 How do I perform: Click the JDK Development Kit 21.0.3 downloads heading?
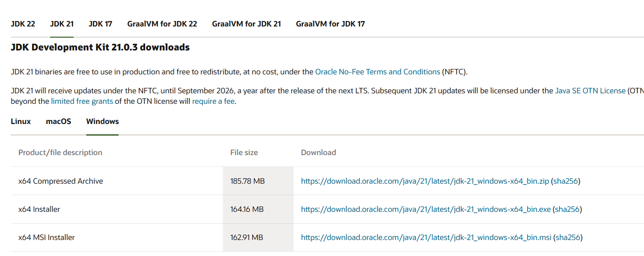coord(100,48)
